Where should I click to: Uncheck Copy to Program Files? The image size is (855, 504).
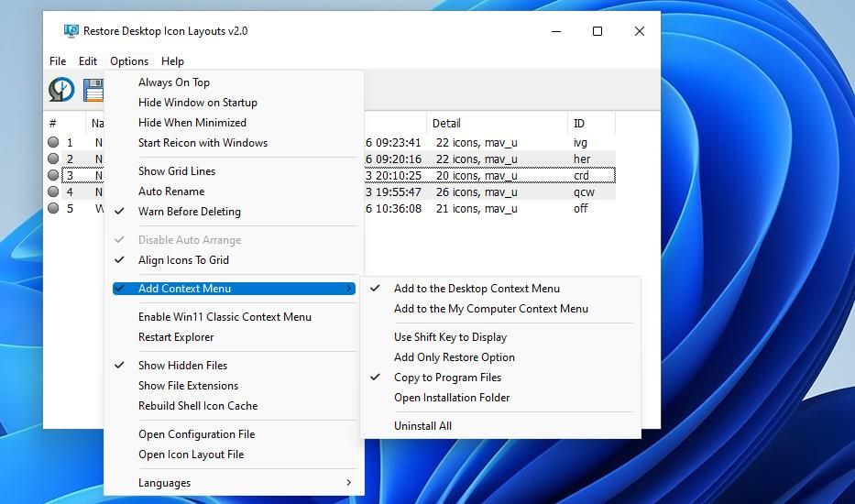click(447, 378)
